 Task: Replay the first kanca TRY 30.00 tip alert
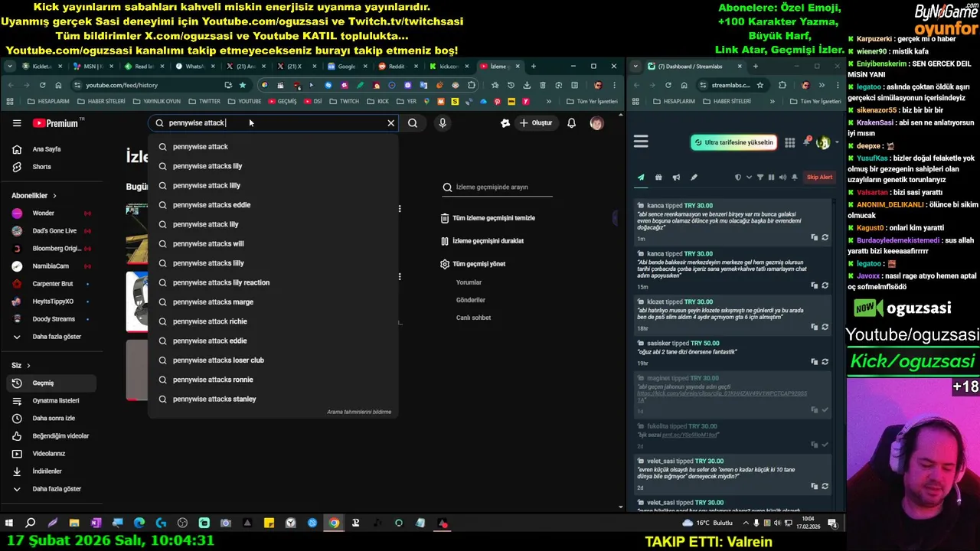point(825,237)
